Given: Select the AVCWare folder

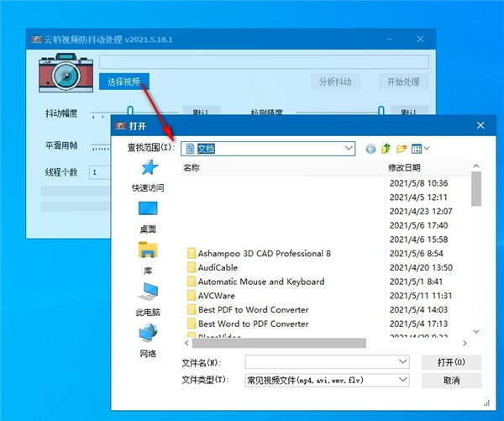Looking at the screenshot, I should click(x=211, y=296).
